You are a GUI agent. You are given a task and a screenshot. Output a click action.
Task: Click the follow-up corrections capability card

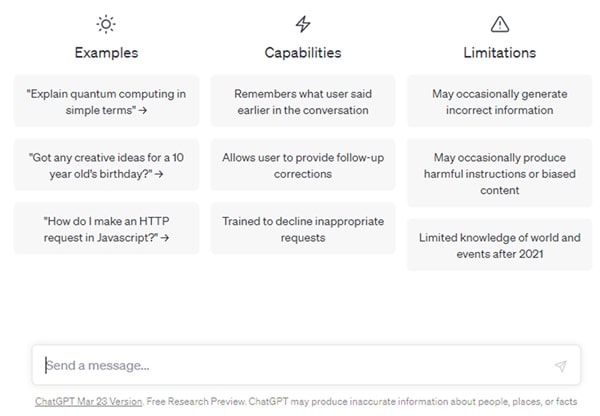coord(302,165)
